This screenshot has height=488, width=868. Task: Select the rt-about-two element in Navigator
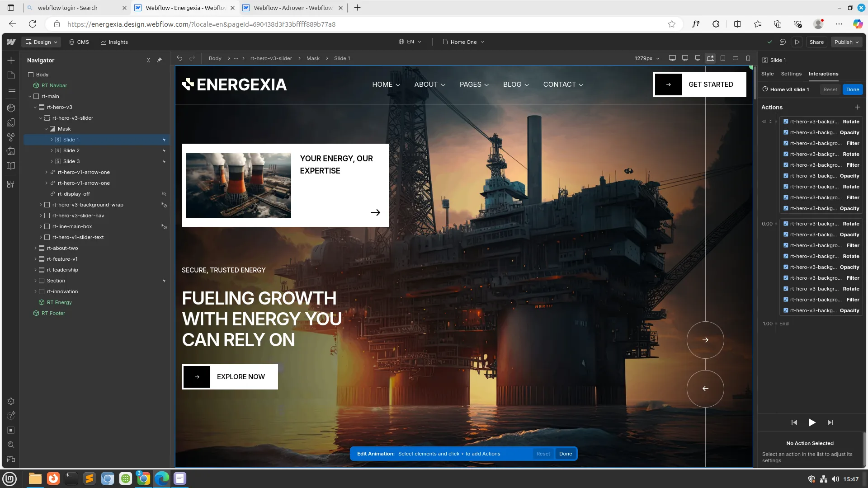pyautogui.click(x=62, y=248)
